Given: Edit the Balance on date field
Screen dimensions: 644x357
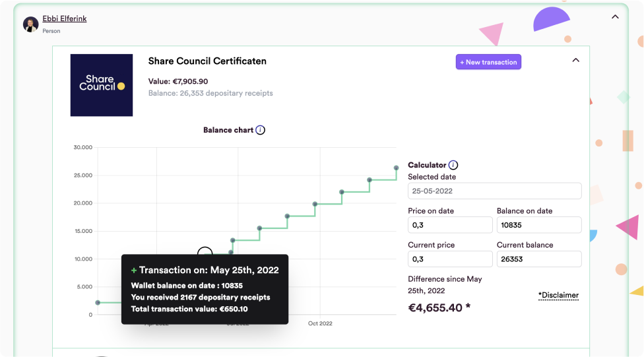Looking at the screenshot, I should [x=539, y=225].
